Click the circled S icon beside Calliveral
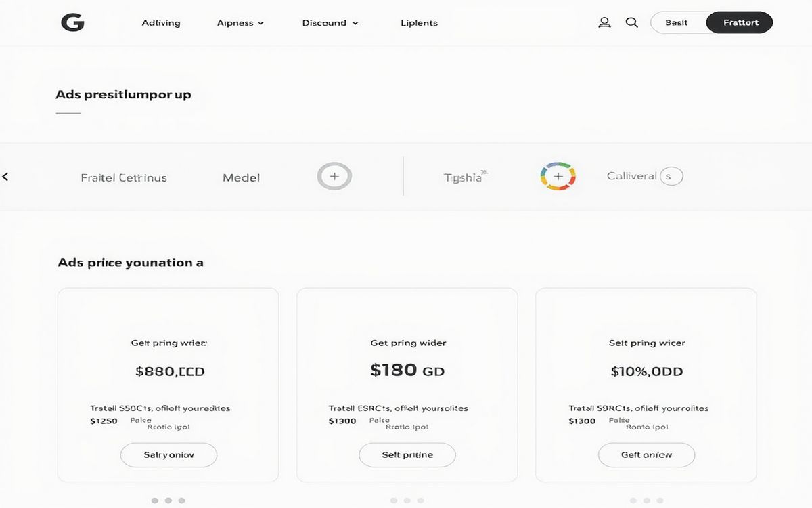The width and height of the screenshot is (812, 508). click(671, 176)
